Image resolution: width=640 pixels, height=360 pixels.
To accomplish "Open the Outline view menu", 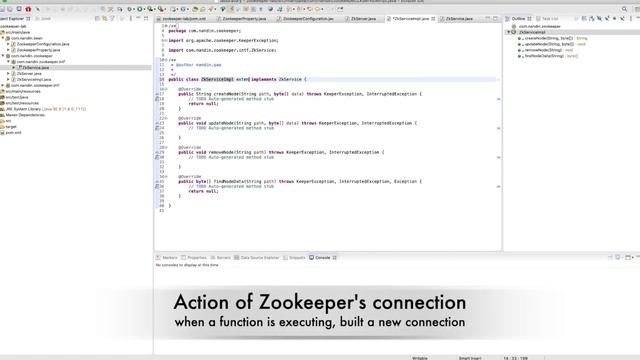I will 631,18.
